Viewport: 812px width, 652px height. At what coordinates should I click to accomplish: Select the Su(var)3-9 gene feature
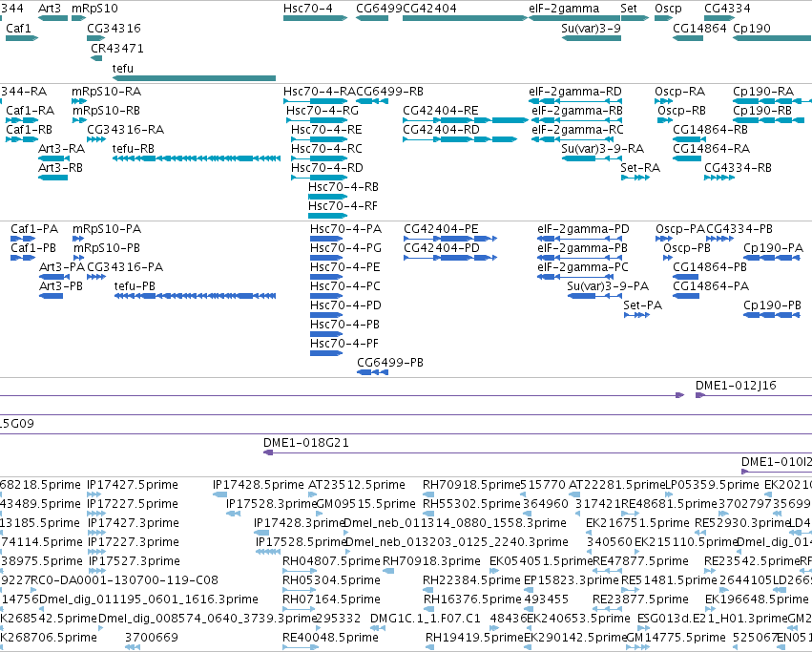[x=592, y=38]
